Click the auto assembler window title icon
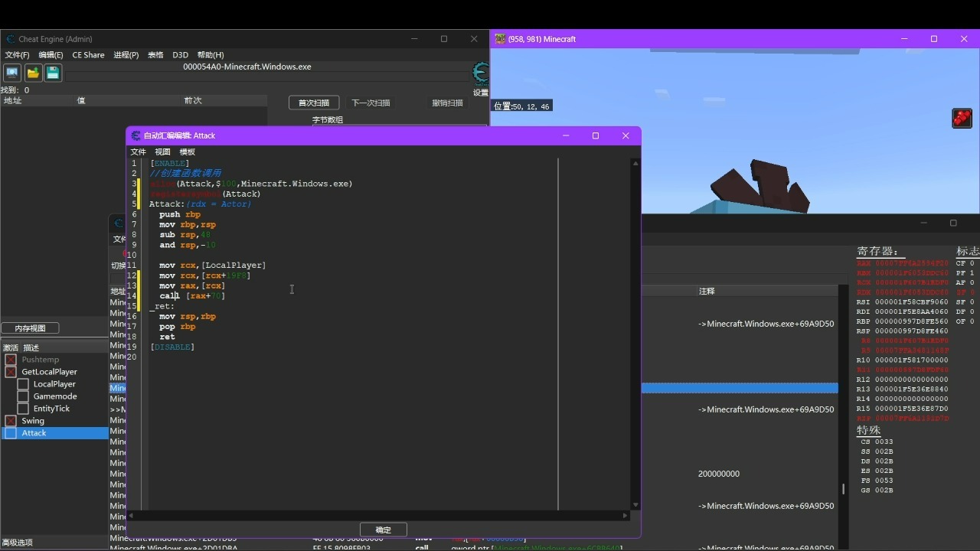The height and width of the screenshot is (551, 980). [136, 135]
